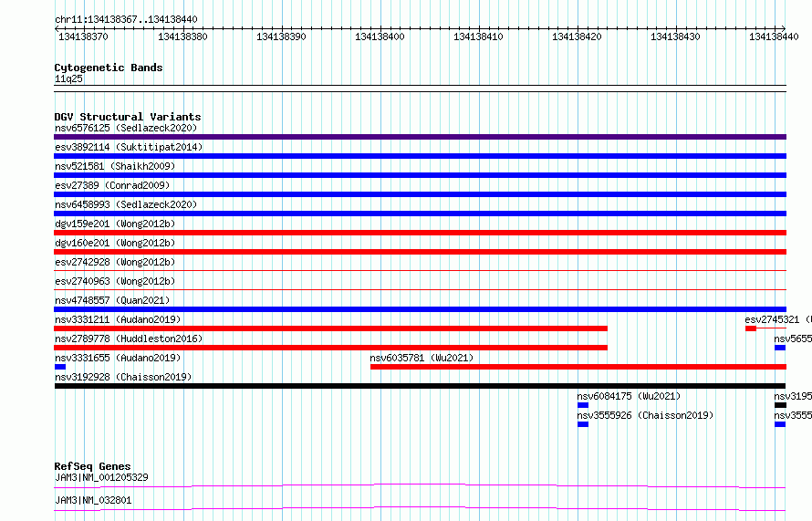Select the nsv3555926 (Chaisson2019) label
This screenshot has height=521, width=812.
tap(645, 415)
